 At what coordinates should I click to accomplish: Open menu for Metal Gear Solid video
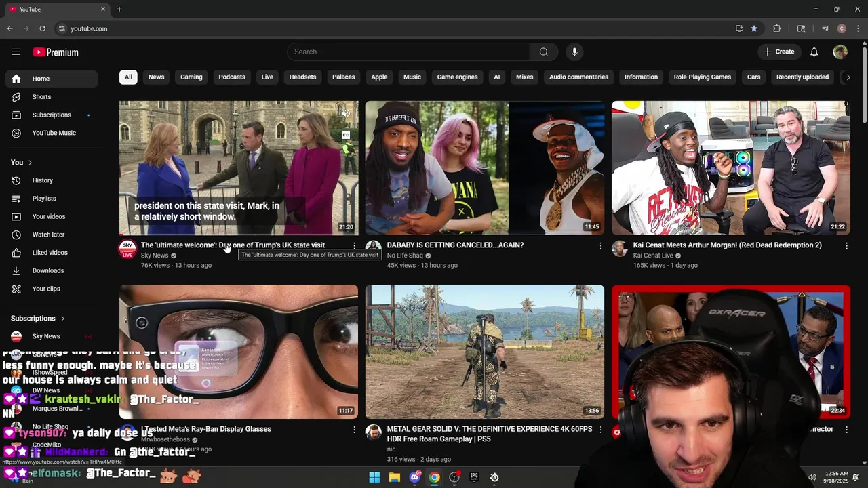[x=600, y=430]
